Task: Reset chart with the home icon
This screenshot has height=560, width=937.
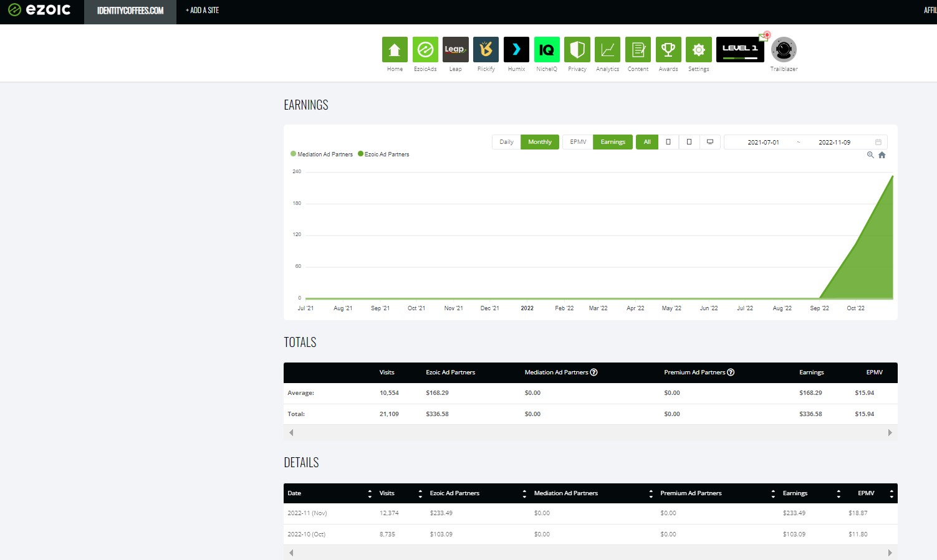Action: [882, 155]
